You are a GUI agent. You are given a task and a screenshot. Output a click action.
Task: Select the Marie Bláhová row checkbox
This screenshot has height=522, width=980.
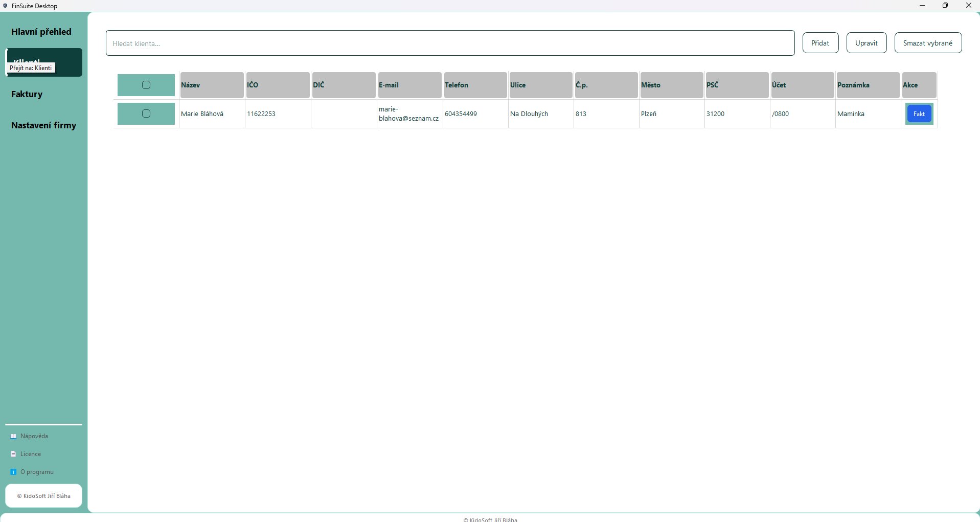146,114
